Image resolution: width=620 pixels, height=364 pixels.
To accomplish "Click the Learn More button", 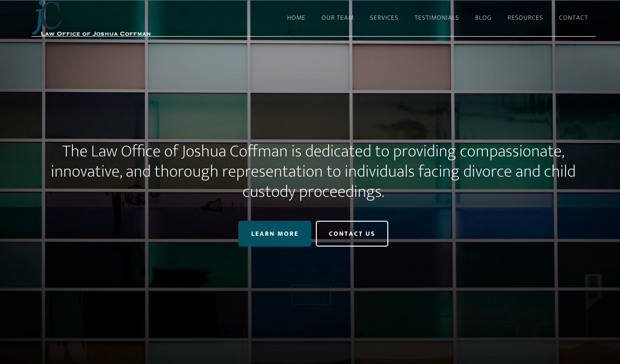I will coord(275,233).
